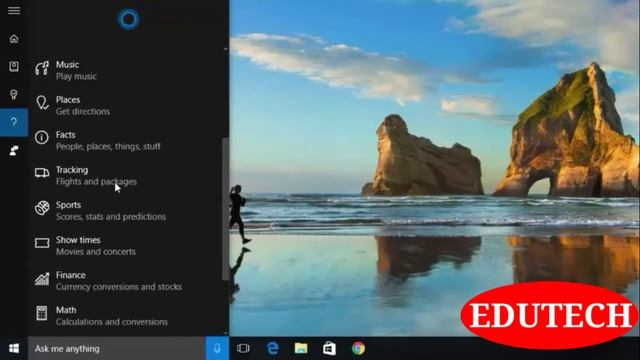This screenshot has height=360, width=640.
Task: Click 'People, places, things, stuff' text
Action: [108, 147]
